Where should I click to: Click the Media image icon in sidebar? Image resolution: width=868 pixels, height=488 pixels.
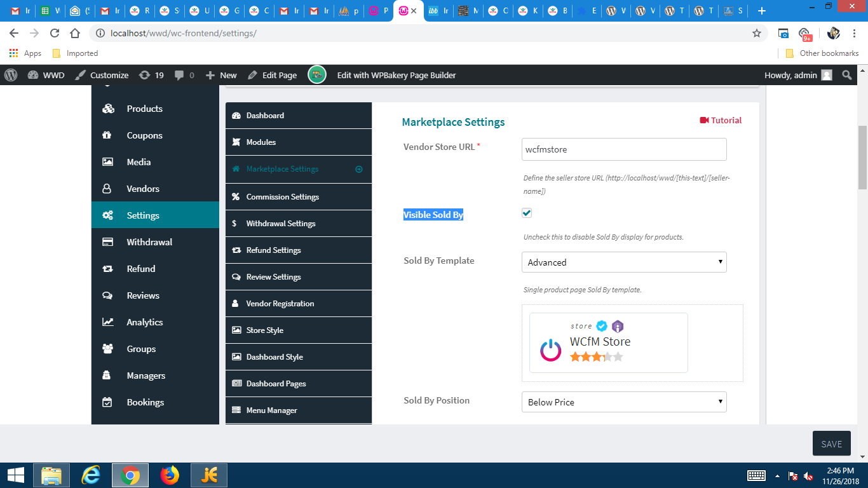click(107, 162)
